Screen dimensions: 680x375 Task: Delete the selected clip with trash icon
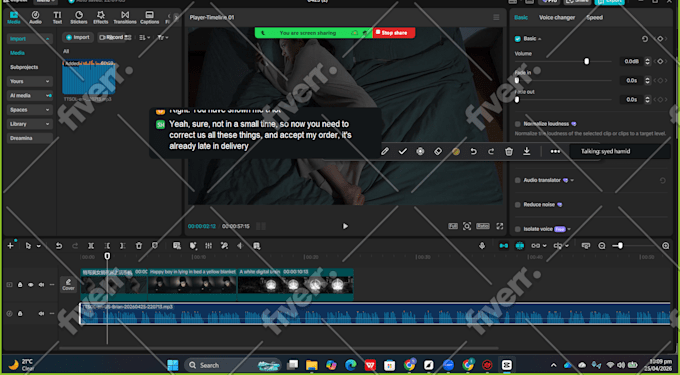(x=139, y=246)
